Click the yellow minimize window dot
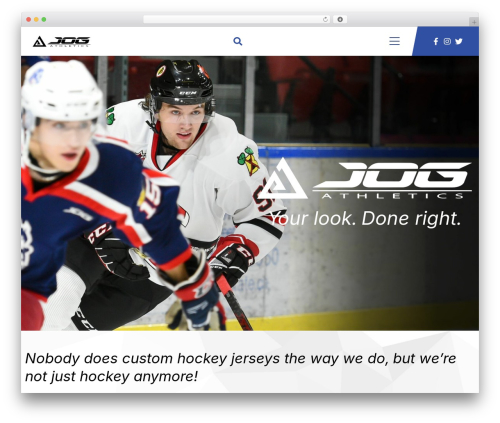 [x=36, y=20]
